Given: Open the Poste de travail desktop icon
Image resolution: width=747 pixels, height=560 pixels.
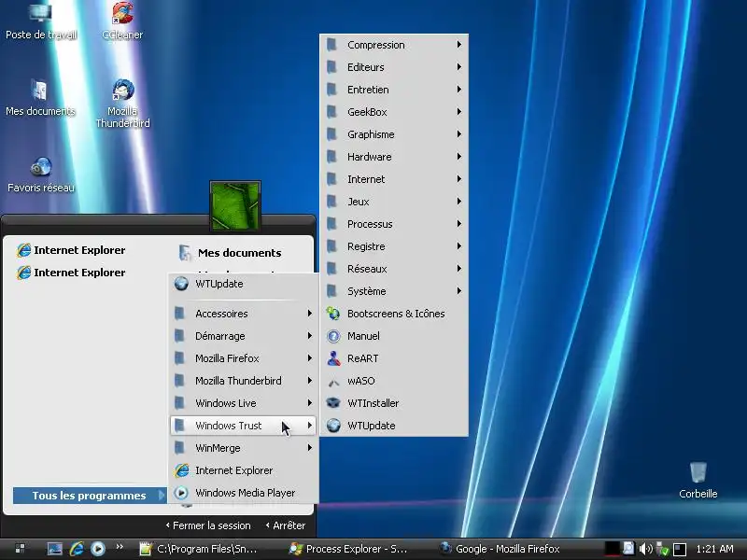Looking at the screenshot, I should pos(40,21).
